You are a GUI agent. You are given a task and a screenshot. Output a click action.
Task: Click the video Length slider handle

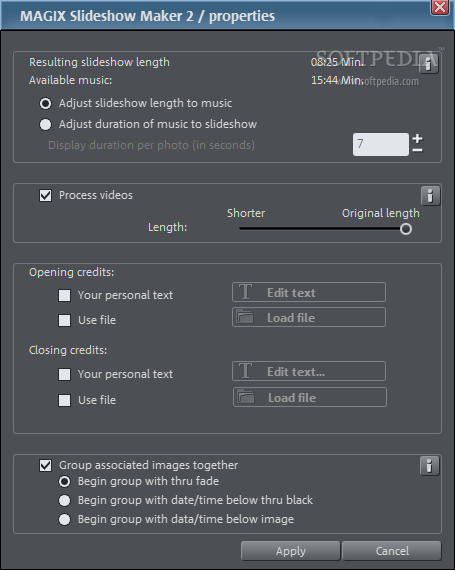pos(406,229)
